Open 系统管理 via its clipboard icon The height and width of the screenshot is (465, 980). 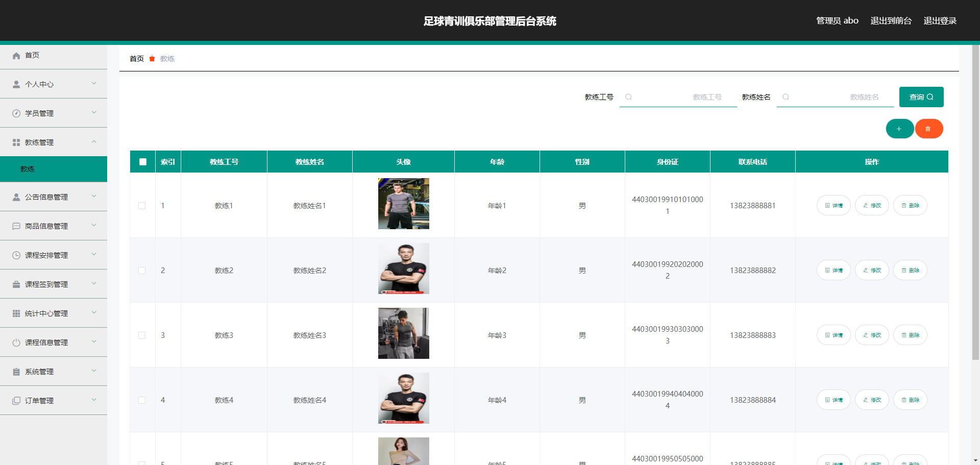(54, 372)
